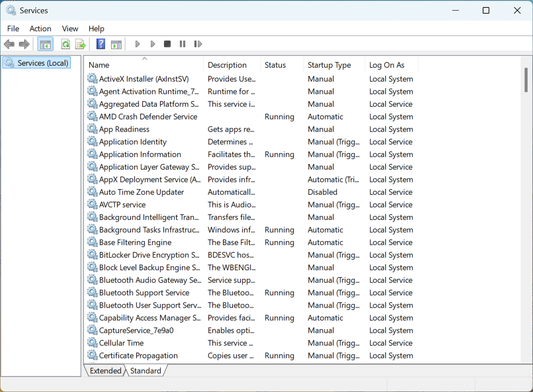The width and height of the screenshot is (533, 392).
Task: Select Services (Local) in the console tree
Action: pyautogui.click(x=36, y=63)
